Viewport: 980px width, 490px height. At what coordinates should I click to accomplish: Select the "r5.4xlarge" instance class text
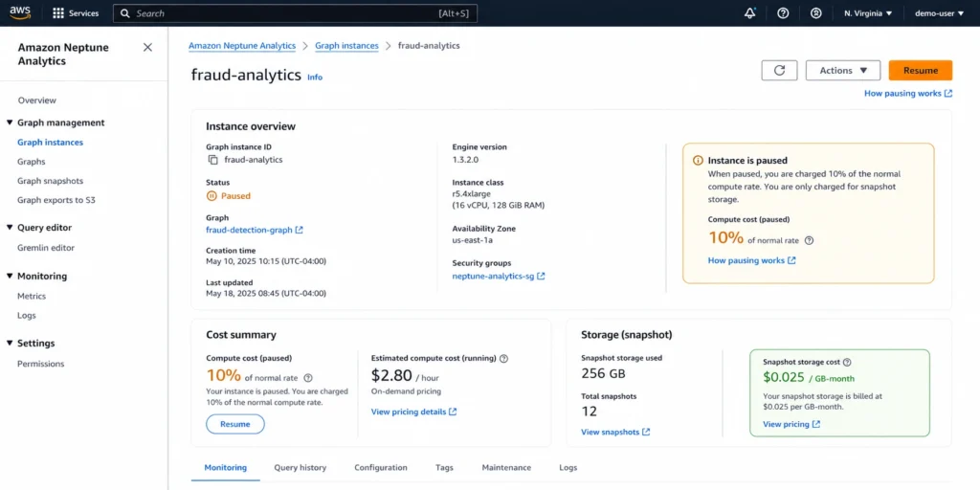click(x=471, y=194)
